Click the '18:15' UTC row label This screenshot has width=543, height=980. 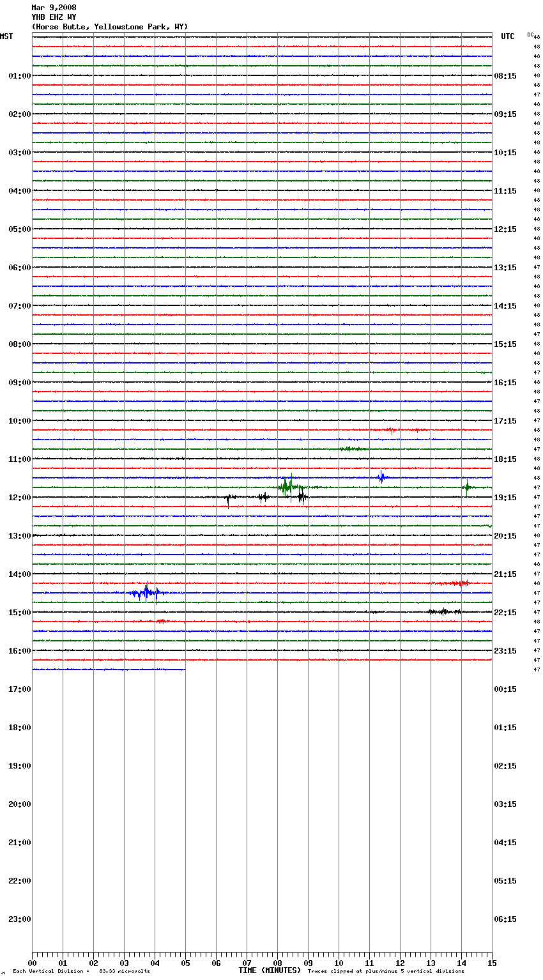tap(505, 459)
